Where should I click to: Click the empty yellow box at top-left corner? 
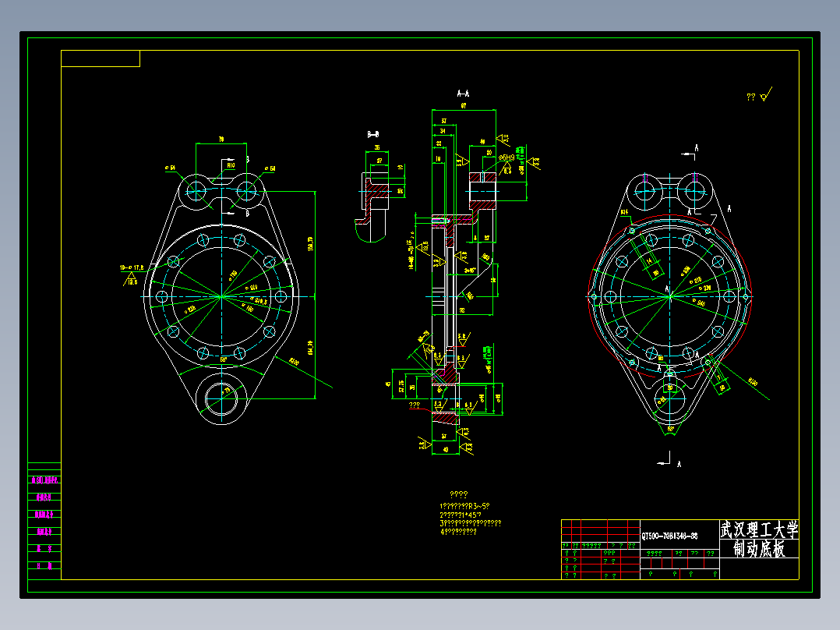tap(101, 58)
